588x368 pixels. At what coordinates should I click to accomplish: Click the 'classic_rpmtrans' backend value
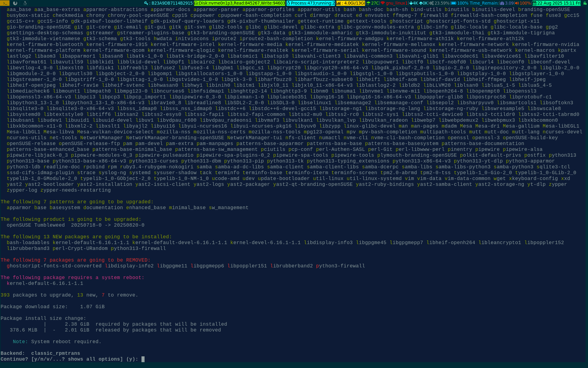pos(55,353)
